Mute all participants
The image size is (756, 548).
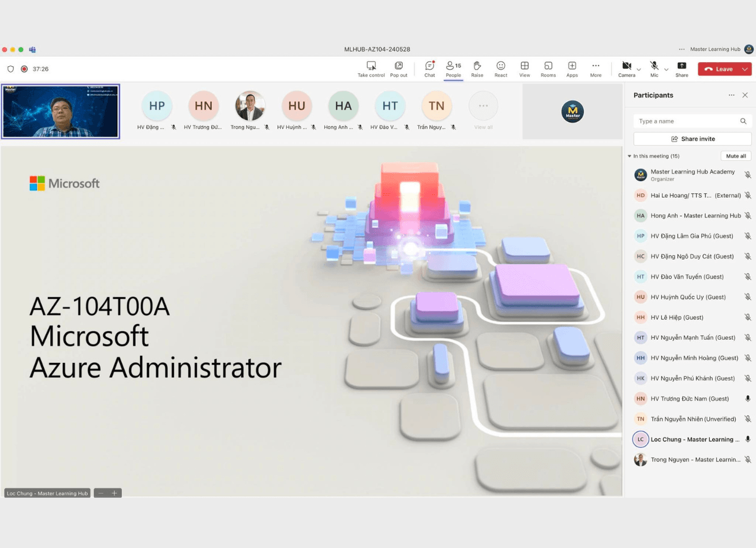736,156
